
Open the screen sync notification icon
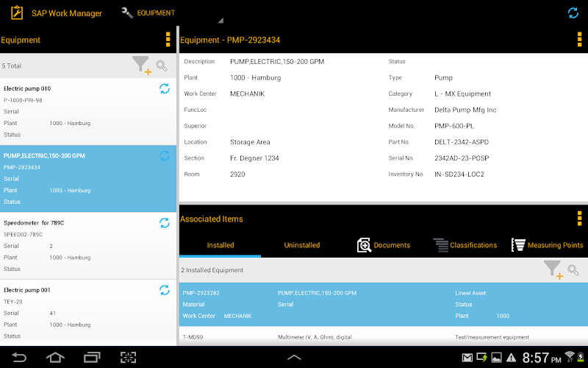[x=482, y=358]
